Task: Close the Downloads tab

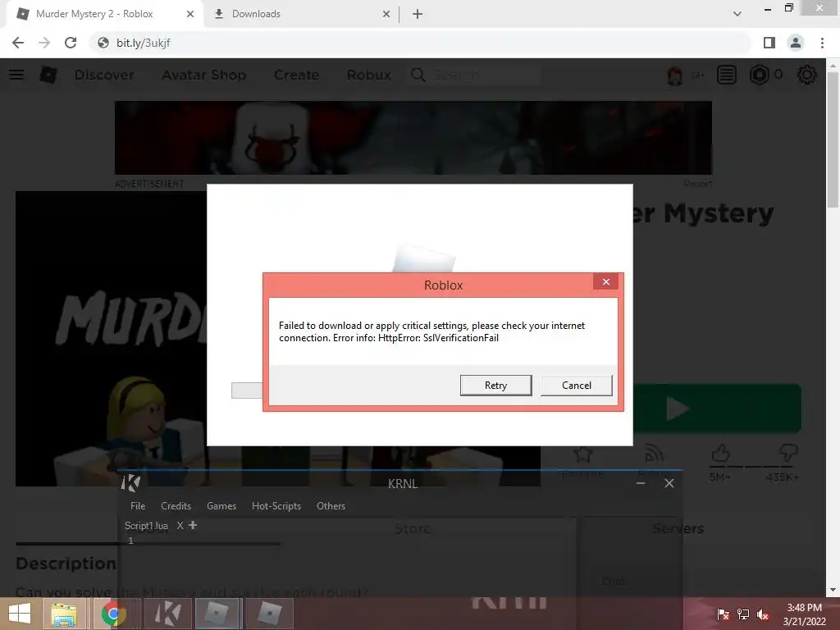Action: click(386, 14)
